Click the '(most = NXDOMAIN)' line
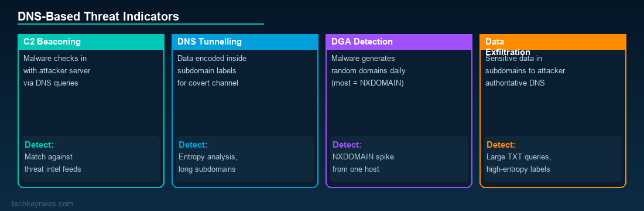 [368, 83]
